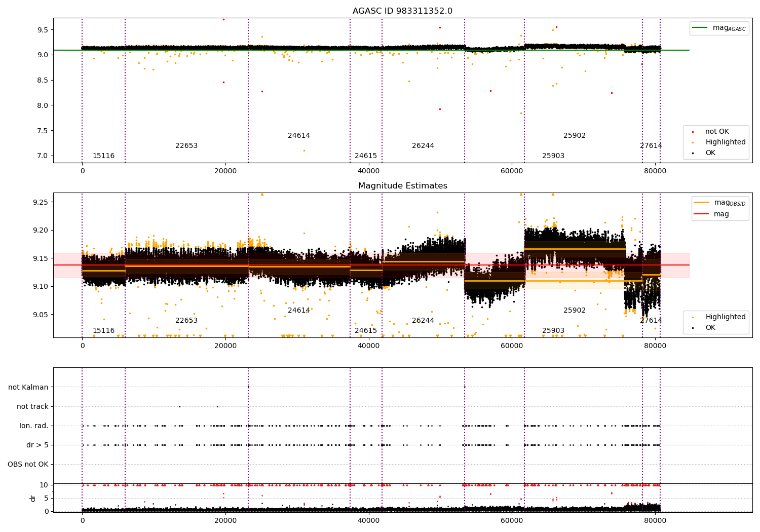Click the 9.25 y-tick label

pos(41,202)
